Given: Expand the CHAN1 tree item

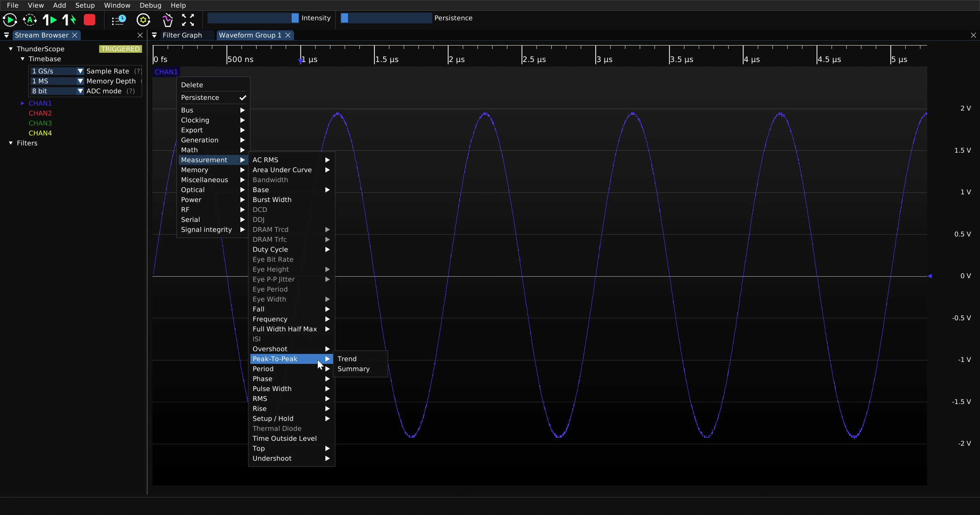Looking at the screenshot, I should 22,103.
